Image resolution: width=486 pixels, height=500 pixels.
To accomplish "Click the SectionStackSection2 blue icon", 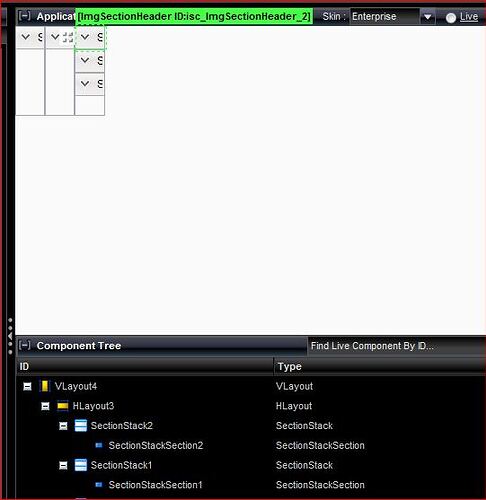I will pos(99,445).
